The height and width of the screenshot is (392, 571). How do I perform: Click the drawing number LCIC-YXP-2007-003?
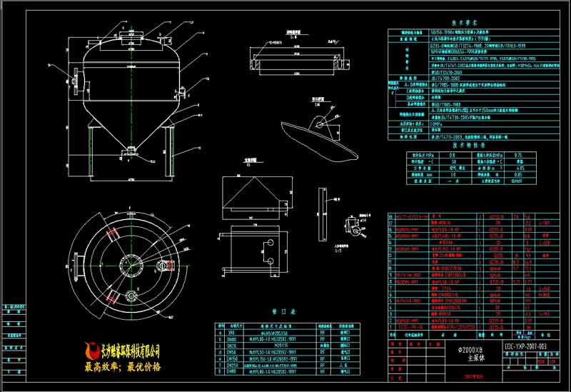click(x=525, y=346)
